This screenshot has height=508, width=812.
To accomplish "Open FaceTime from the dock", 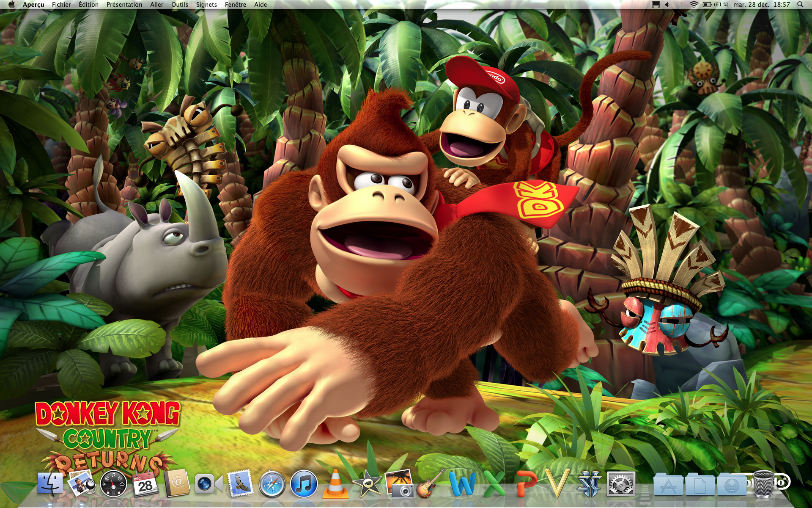I will click(208, 484).
